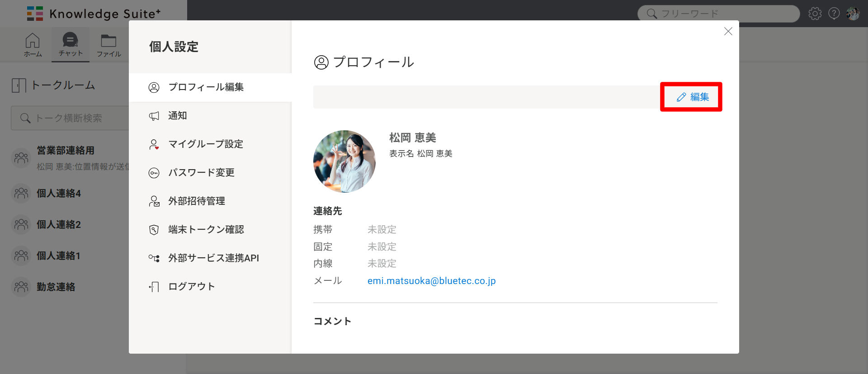Open the Chat (チャット) tab icon

71,44
